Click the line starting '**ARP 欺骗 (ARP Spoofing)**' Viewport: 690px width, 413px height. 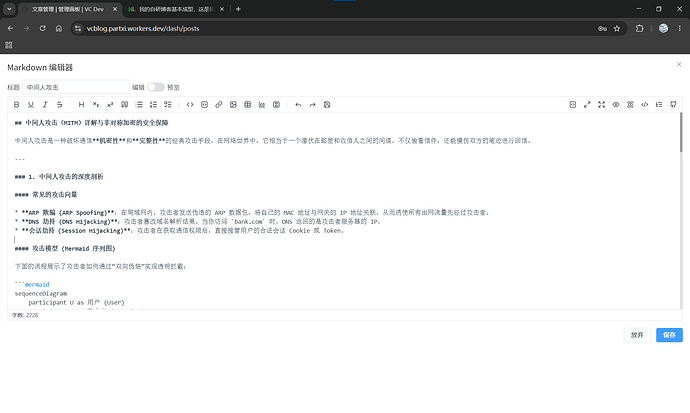tap(252, 212)
